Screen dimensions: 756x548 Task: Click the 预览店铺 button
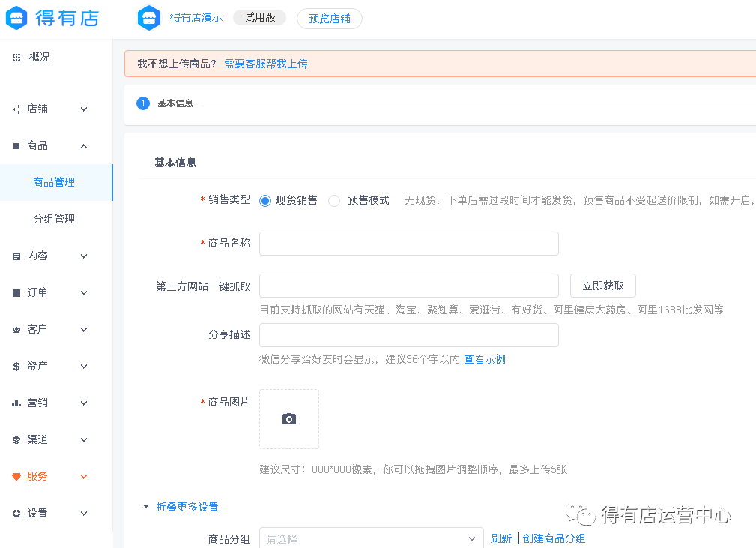pyautogui.click(x=329, y=19)
